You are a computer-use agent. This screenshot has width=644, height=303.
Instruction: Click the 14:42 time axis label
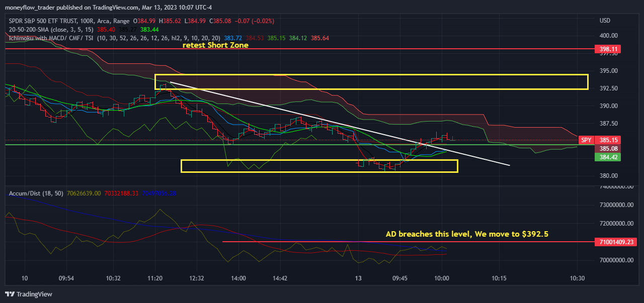(x=280, y=278)
